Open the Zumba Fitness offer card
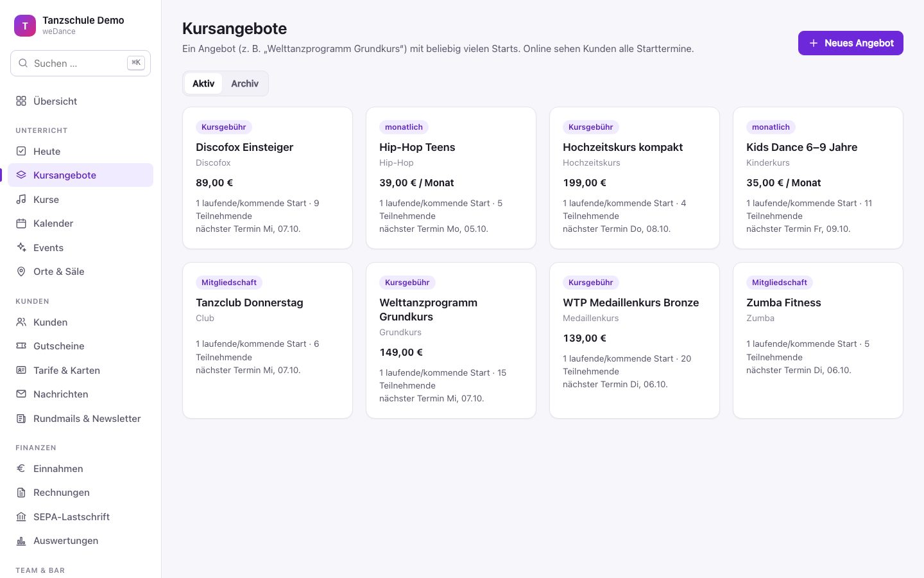This screenshot has height=578, width=924. point(818,340)
